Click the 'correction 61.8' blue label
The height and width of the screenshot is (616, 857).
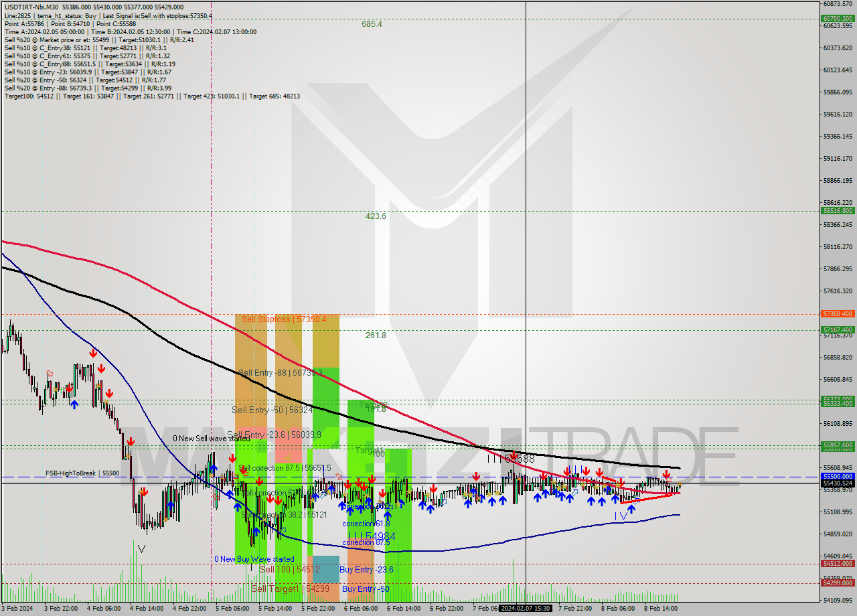coord(366,524)
